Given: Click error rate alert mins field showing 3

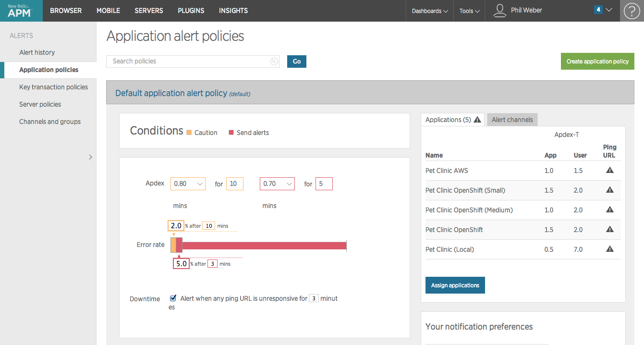Looking at the screenshot, I should (x=213, y=263).
